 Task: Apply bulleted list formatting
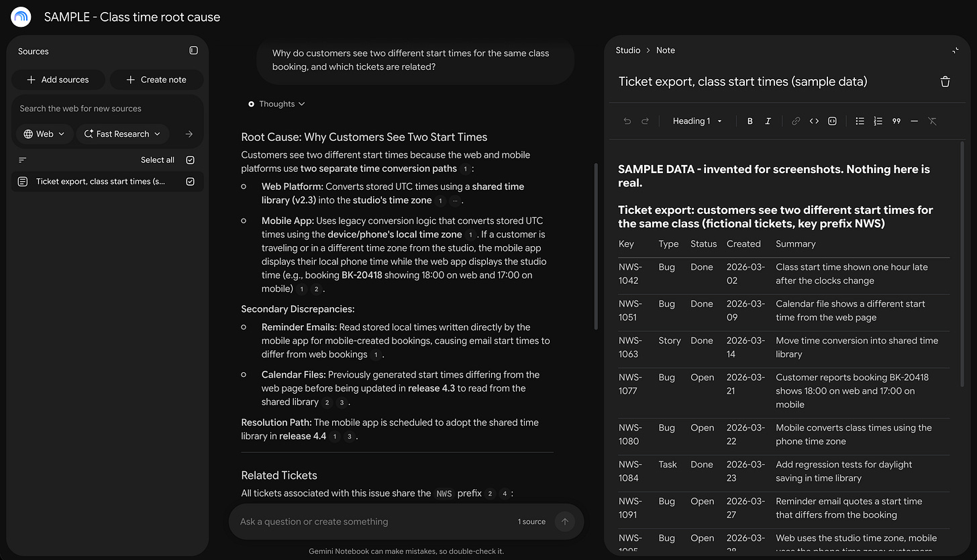(x=860, y=121)
